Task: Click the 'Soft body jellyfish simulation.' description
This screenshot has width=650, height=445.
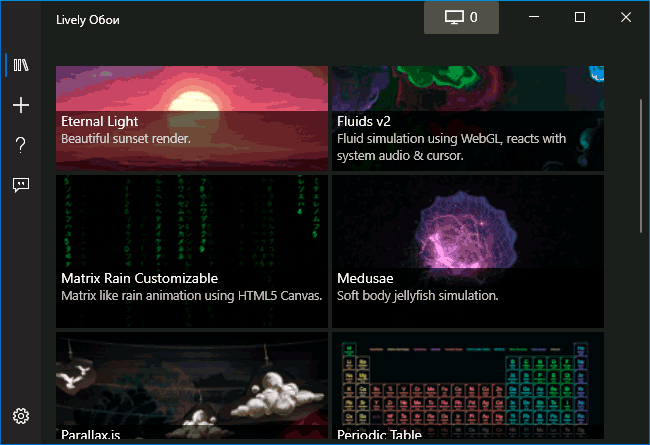Action: click(x=417, y=296)
